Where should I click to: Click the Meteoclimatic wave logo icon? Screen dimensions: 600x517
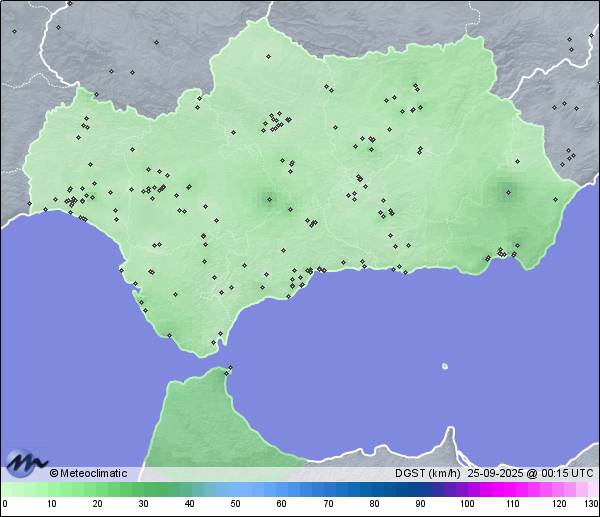point(26,463)
